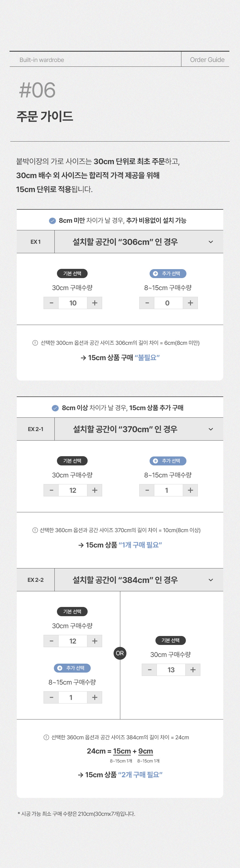Increase 8~15cm quantity in the 306cm example
Image resolution: width=240 pixels, height=868 pixels.
190,303
